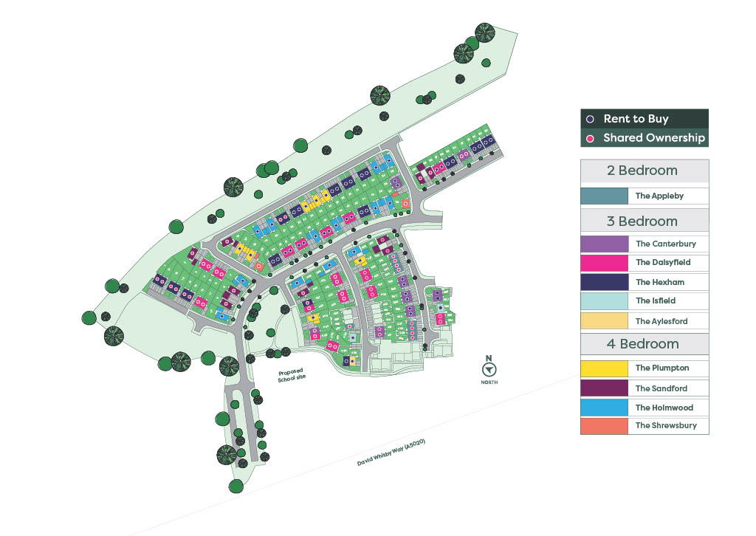Click the Shared Ownership pink circle marker
The height and width of the screenshot is (536, 756).
[x=590, y=138]
